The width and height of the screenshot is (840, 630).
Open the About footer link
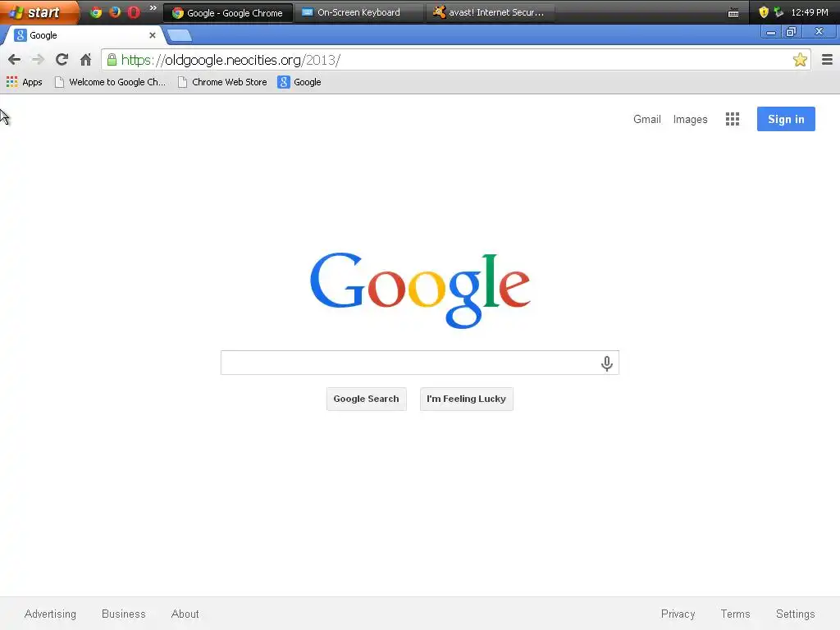[x=185, y=614]
